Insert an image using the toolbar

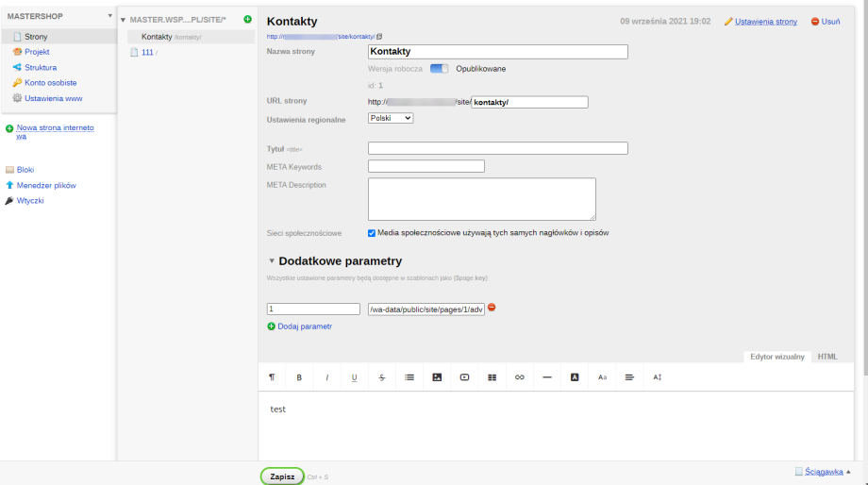point(437,377)
